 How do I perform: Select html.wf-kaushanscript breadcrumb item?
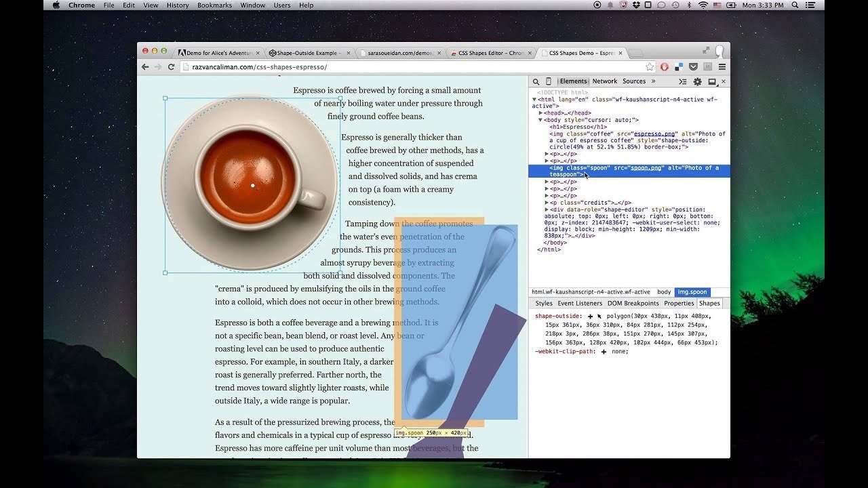590,292
